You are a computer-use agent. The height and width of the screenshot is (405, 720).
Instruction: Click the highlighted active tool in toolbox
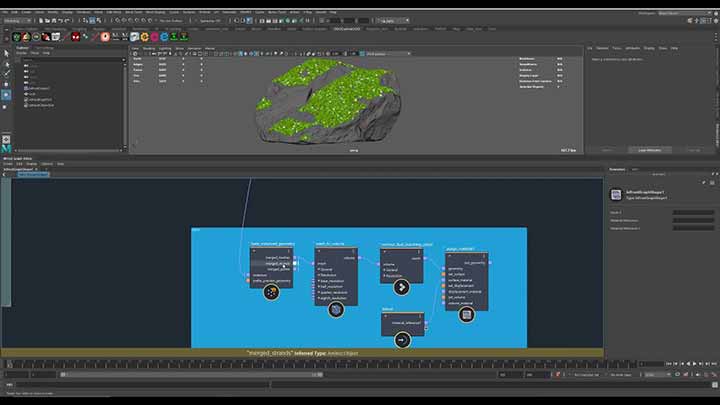[6, 95]
